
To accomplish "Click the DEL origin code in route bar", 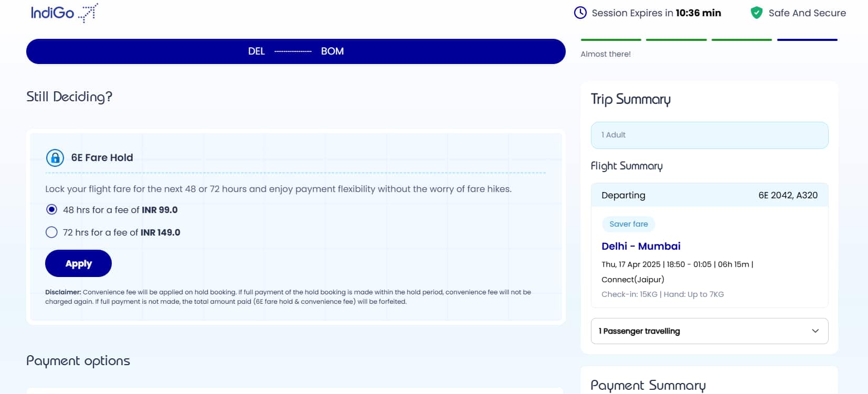I will [256, 51].
